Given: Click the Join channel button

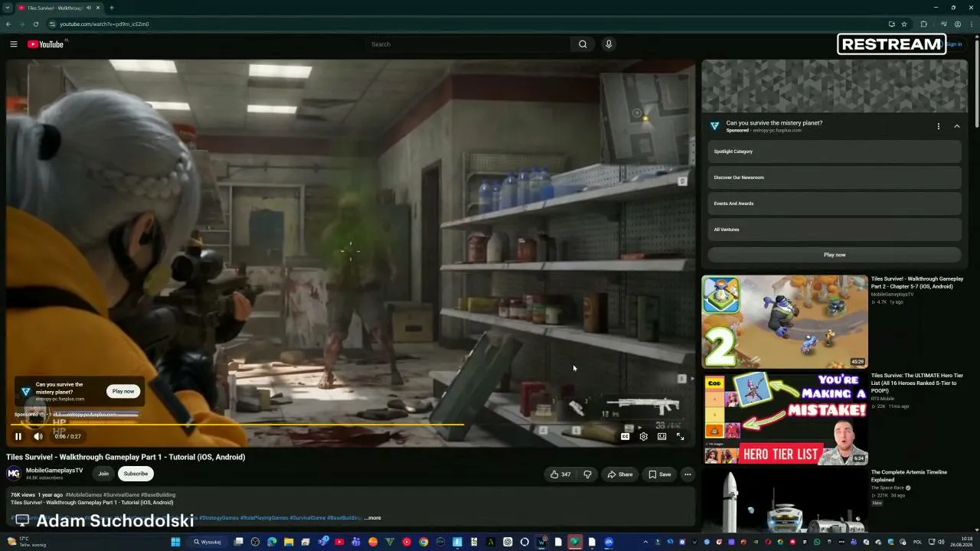Looking at the screenshot, I should [x=103, y=474].
